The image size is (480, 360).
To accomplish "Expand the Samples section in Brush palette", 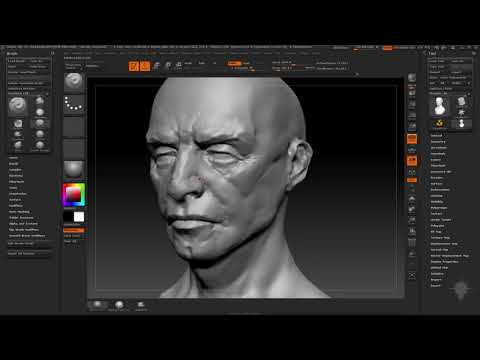I will pos(15,170).
